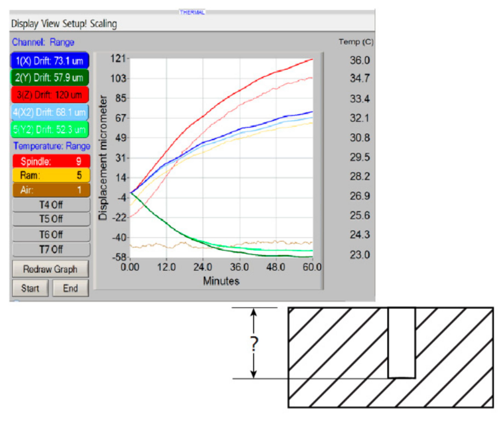
Task: Enable the T6 Off sensor
Action: [x=51, y=235]
